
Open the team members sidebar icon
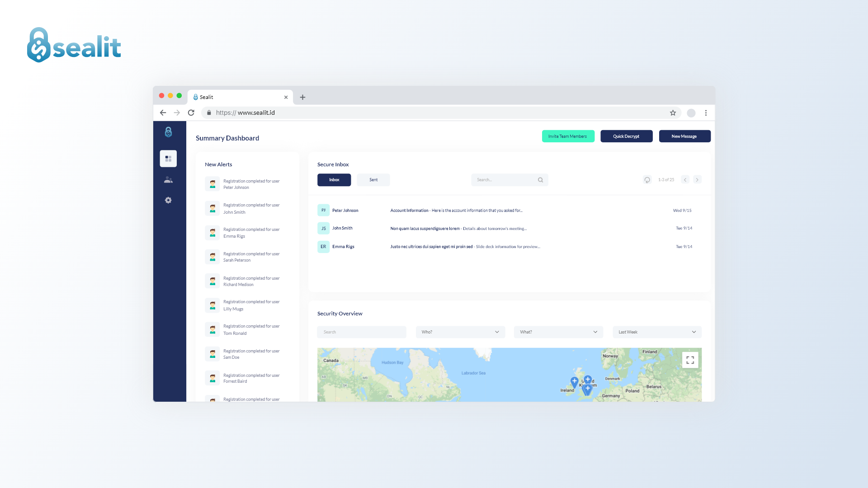click(168, 180)
